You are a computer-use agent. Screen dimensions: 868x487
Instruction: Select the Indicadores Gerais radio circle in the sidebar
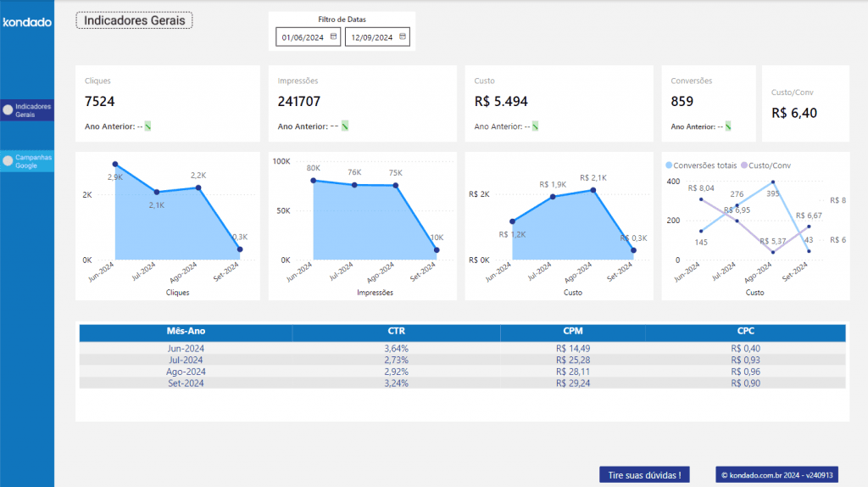click(8, 110)
